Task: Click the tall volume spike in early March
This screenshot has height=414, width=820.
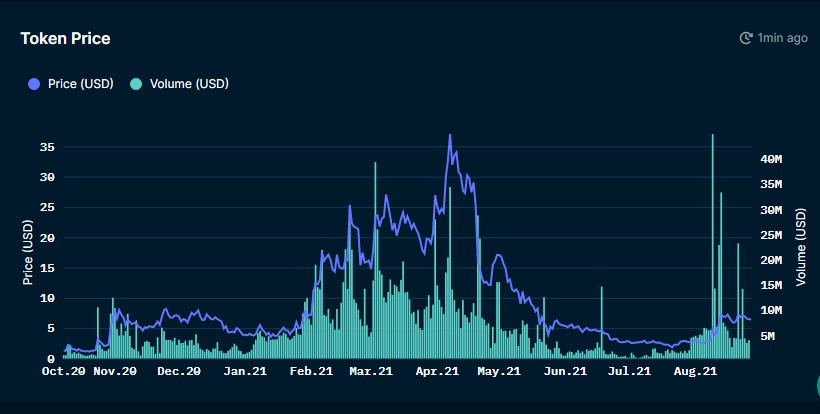Action: coord(375,260)
